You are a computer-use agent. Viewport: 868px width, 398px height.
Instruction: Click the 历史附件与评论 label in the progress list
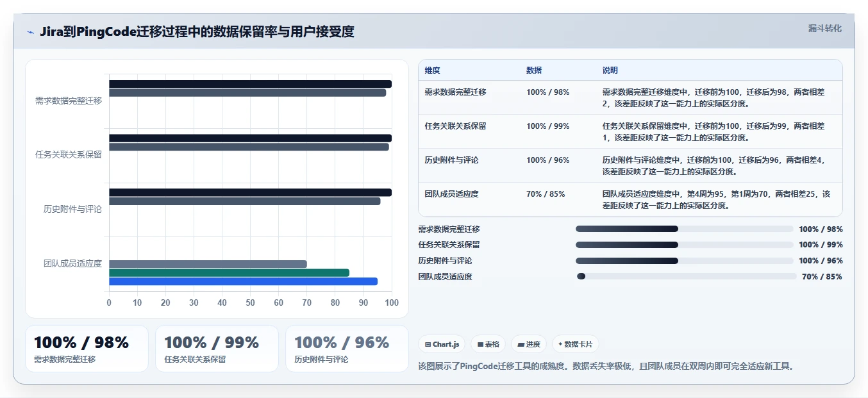[x=445, y=261]
